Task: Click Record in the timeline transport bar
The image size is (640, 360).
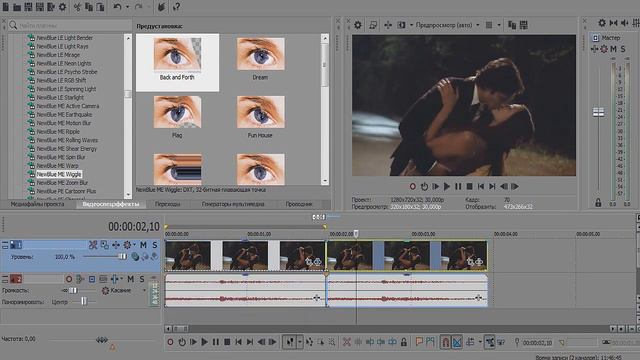Action: point(170,342)
